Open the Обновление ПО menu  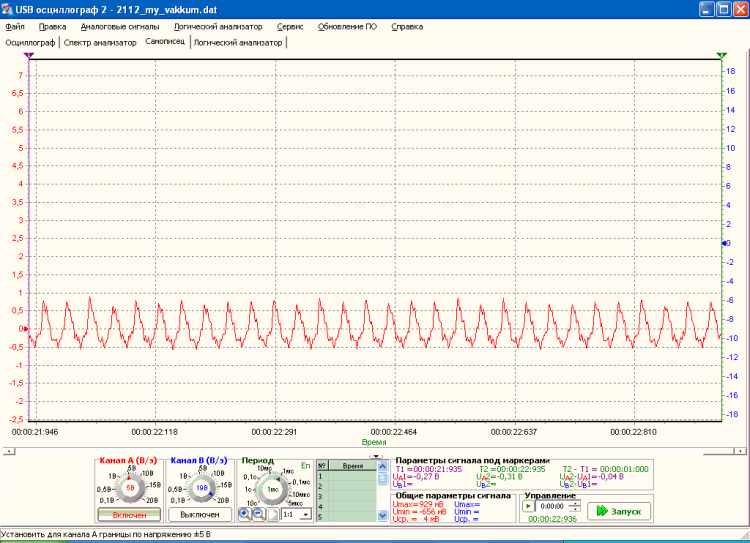click(x=347, y=27)
